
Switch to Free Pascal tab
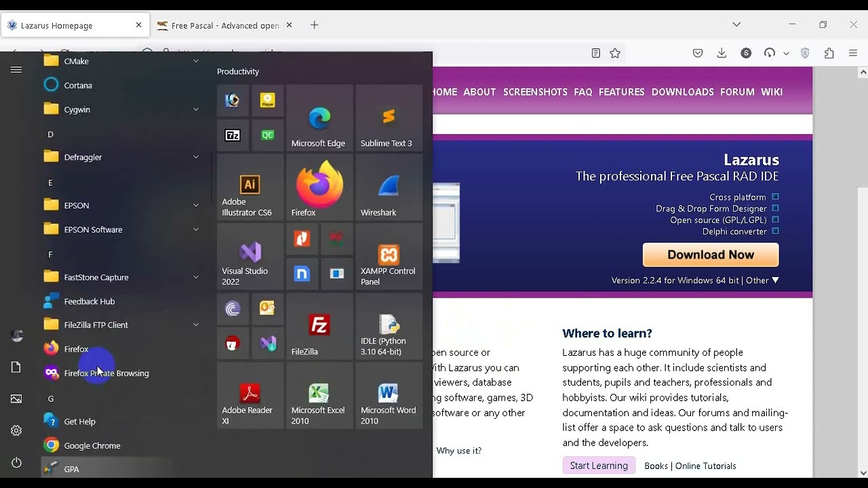tap(225, 25)
